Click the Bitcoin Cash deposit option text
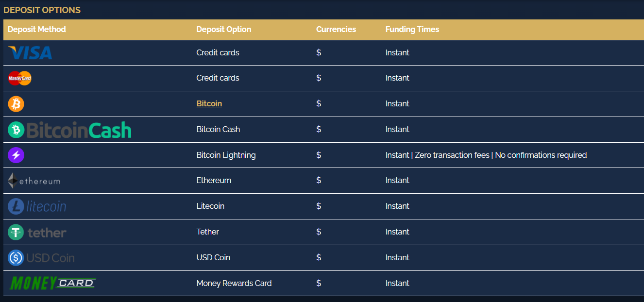Image resolution: width=644 pixels, height=302 pixels. point(218,129)
